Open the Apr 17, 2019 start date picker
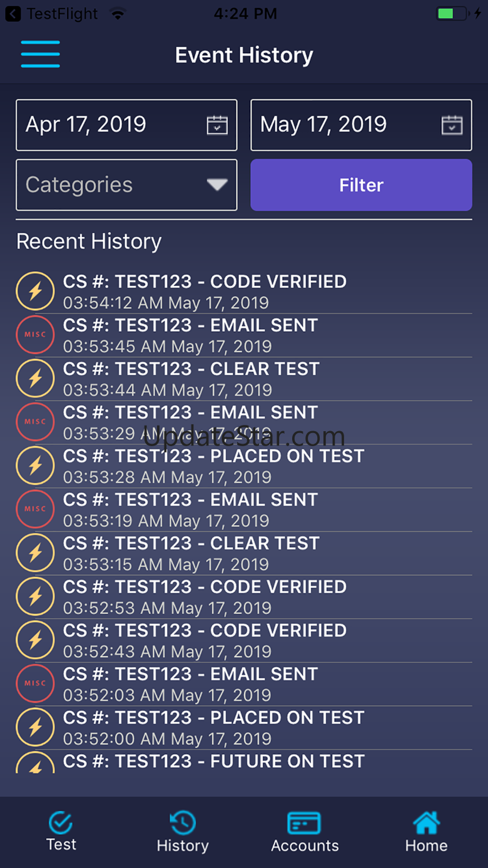Screen dimensions: 488x868 [113, 125]
